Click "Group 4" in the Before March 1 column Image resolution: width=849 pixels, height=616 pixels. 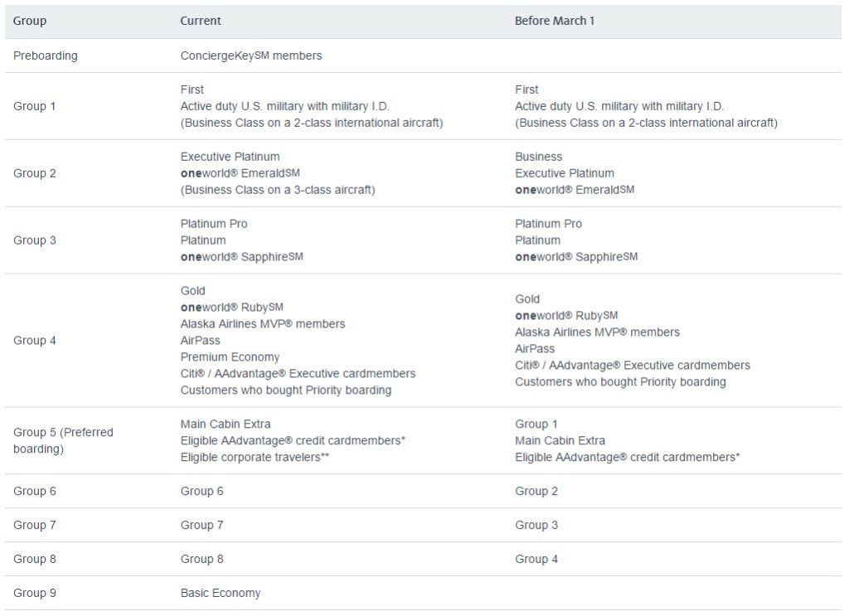[x=536, y=559]
